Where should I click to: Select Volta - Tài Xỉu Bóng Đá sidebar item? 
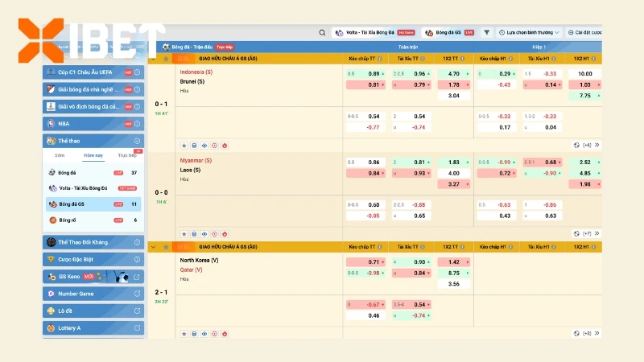click(x=93, y=188)
